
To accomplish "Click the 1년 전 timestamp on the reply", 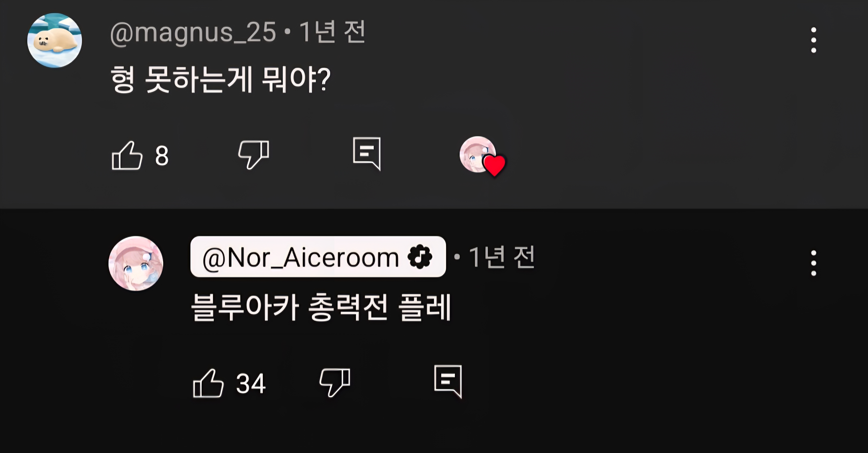I will pyautogui.click(x=502, y=257).
